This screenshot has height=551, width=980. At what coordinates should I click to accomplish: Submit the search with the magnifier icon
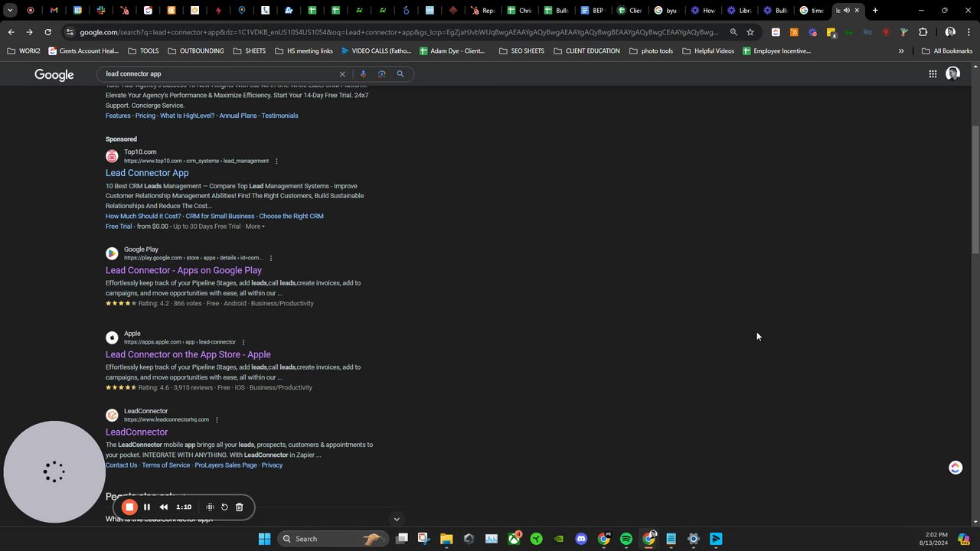(400, 74)
